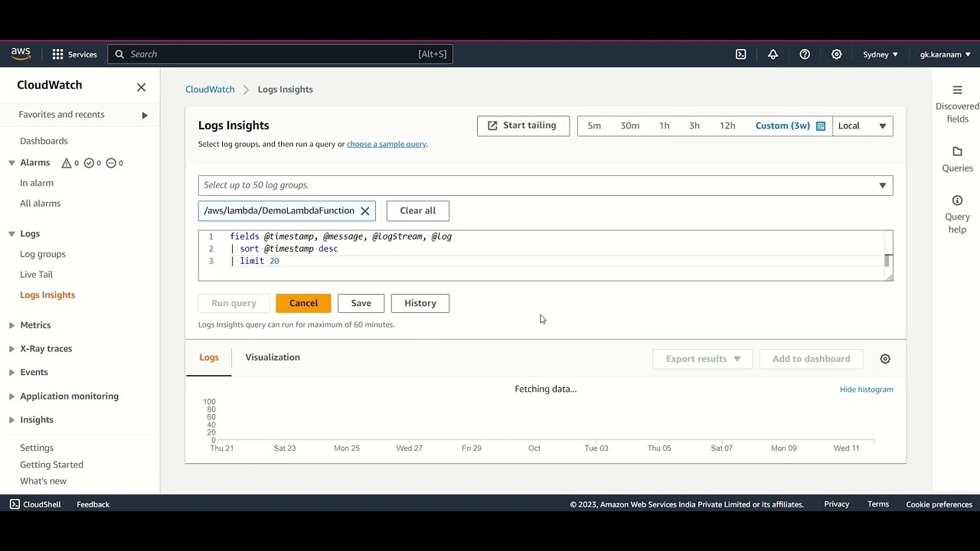Open the Export results dropdown
The height and width of the screenshot is (551, 980).
(x=703, y=359)
